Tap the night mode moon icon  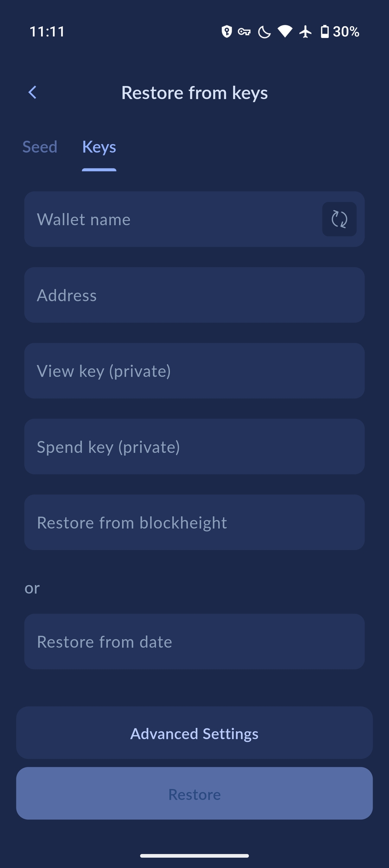point(264,32)
